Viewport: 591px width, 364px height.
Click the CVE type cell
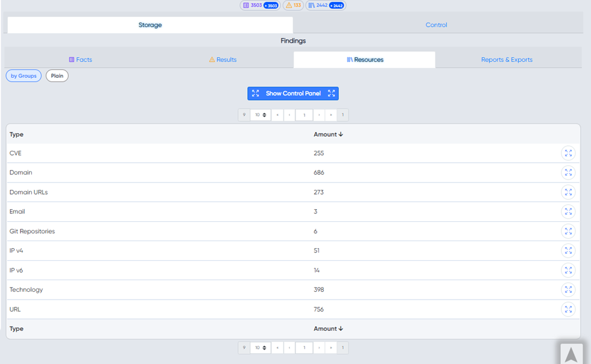click(x=16, y=153)
